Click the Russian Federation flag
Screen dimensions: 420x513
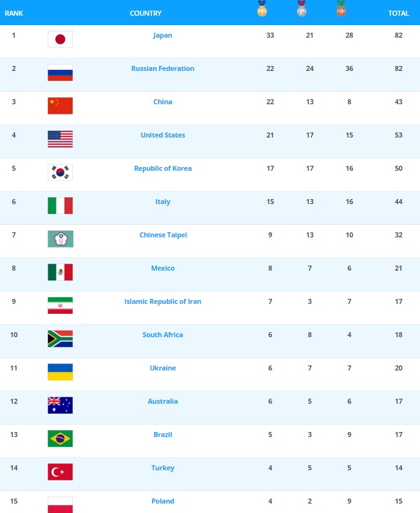pos(60,73)
